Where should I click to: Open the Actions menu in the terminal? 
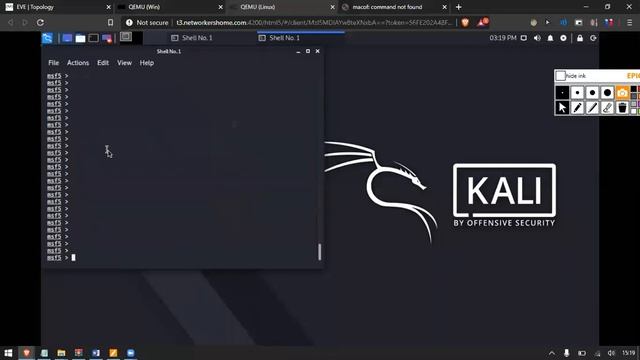tap(78, 63)
